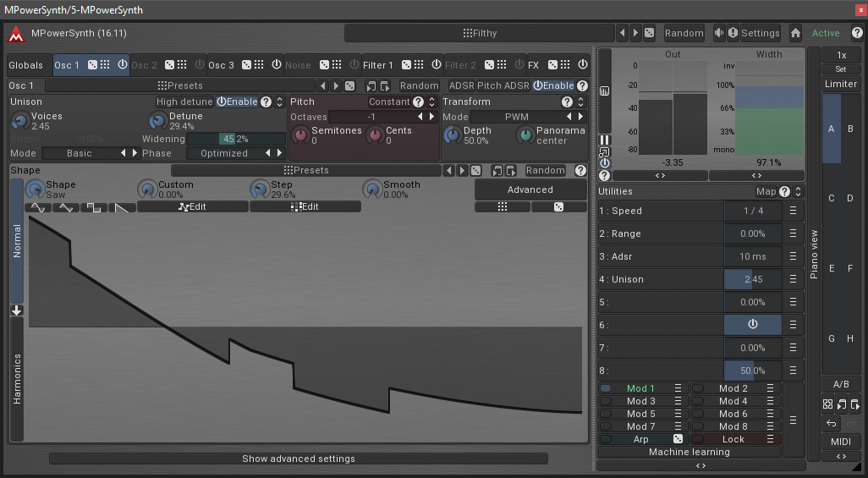Randomize Filter 1 with its dice icon
This screenshot has width=868, height=478.
point(406,65)
